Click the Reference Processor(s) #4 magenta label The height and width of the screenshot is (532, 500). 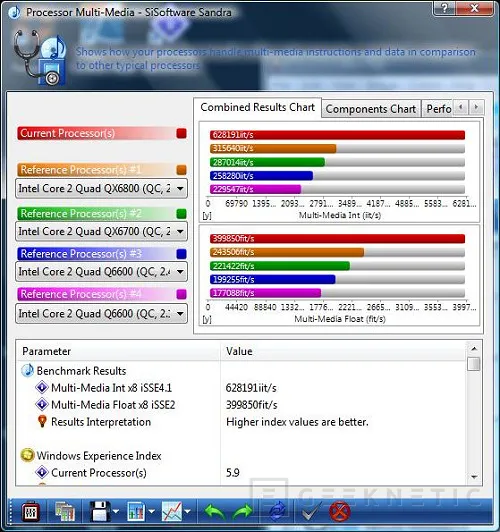click(81, 294)
